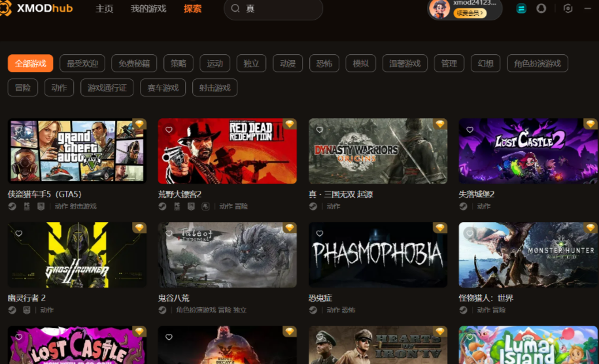Click the 失落城堡2 title

click(476, 194)
